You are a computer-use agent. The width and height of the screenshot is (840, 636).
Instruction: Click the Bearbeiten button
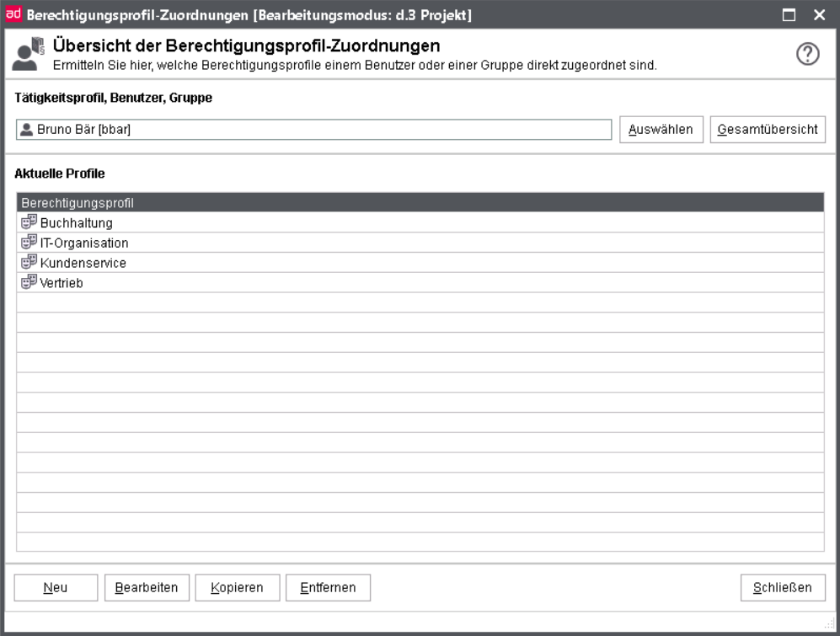coord(147,588)
